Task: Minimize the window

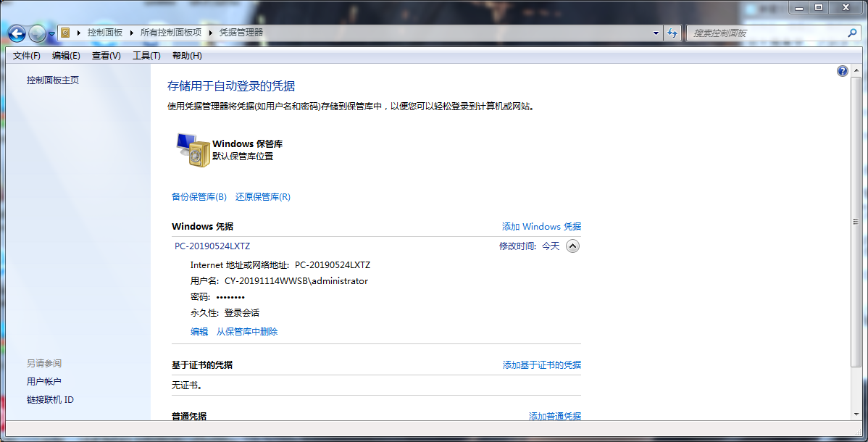Action: click(798, 7)
